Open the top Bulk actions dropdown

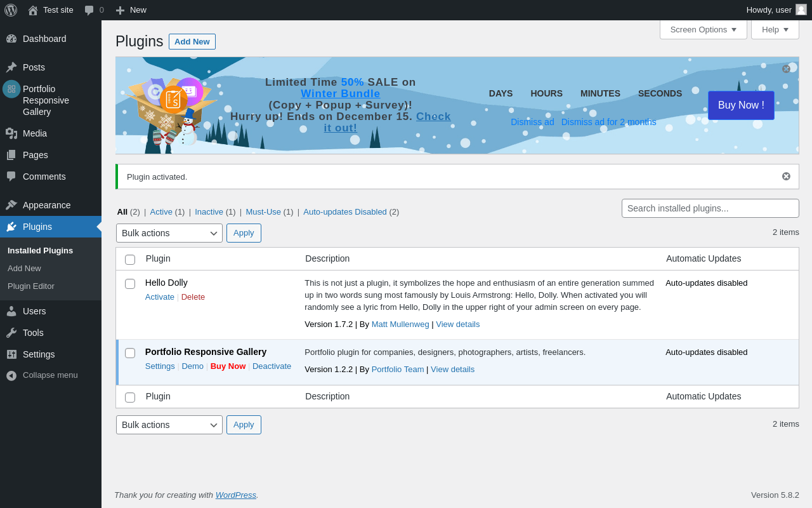coord(169,233)
